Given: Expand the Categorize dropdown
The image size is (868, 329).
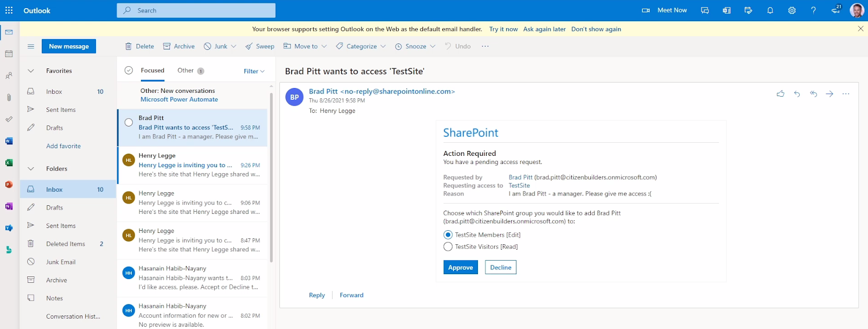Looking at the screenshot, I should tap(383, 46).
